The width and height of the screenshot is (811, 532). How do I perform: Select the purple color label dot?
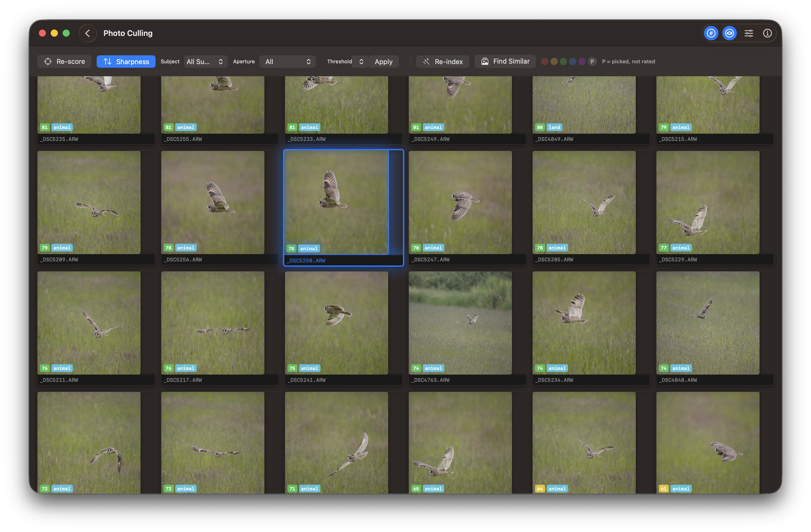pos(582,61)
